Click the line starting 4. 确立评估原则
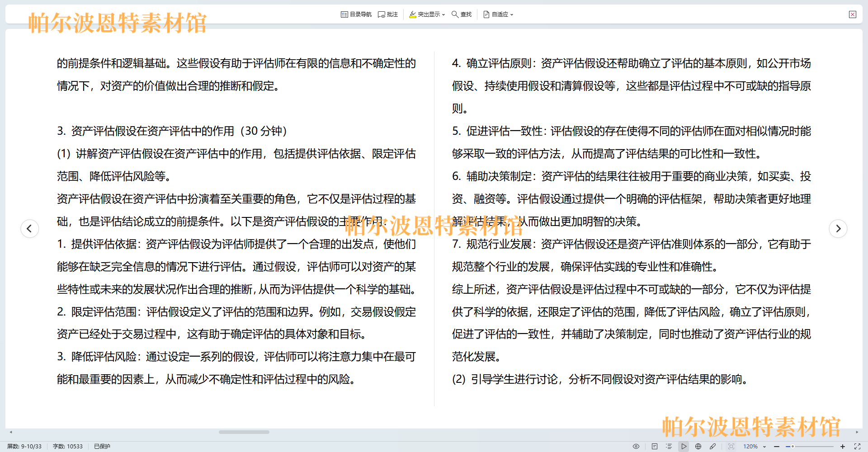The image size is (868, 452). 632,63
